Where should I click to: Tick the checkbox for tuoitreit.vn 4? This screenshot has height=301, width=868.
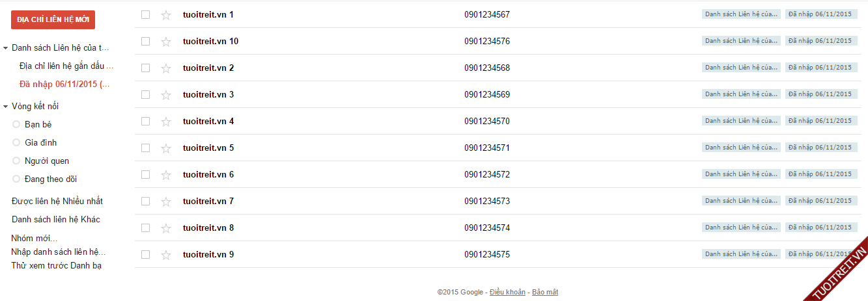tap(145, 121)
